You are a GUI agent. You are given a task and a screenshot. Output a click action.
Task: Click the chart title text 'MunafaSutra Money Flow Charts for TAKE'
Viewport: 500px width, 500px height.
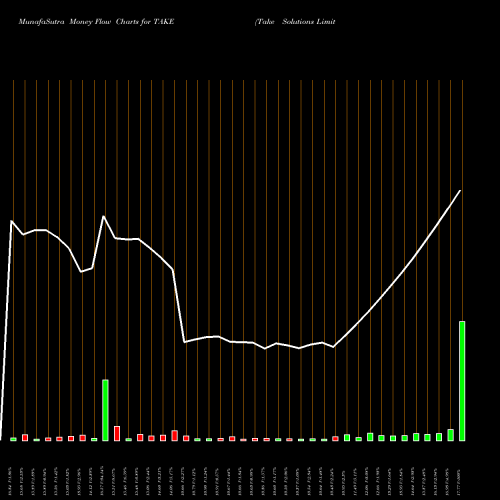pyautogui.click(x=96, y=22)
